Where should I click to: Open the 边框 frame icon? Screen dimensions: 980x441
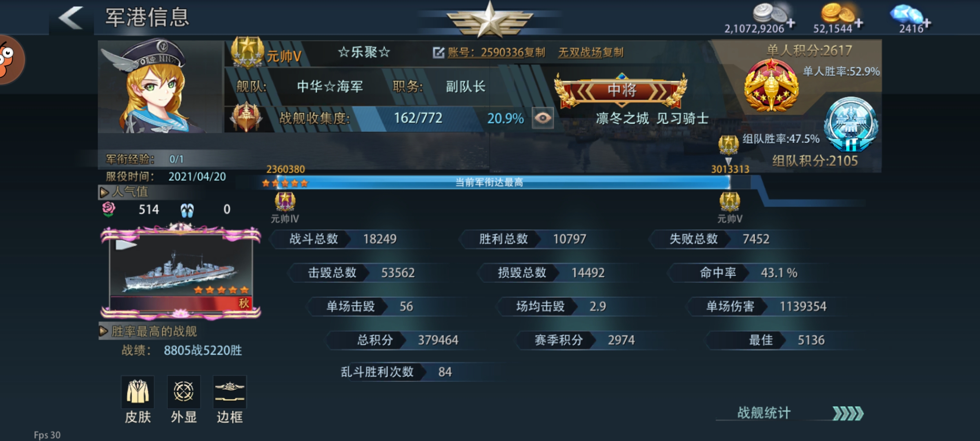[230, 392]
